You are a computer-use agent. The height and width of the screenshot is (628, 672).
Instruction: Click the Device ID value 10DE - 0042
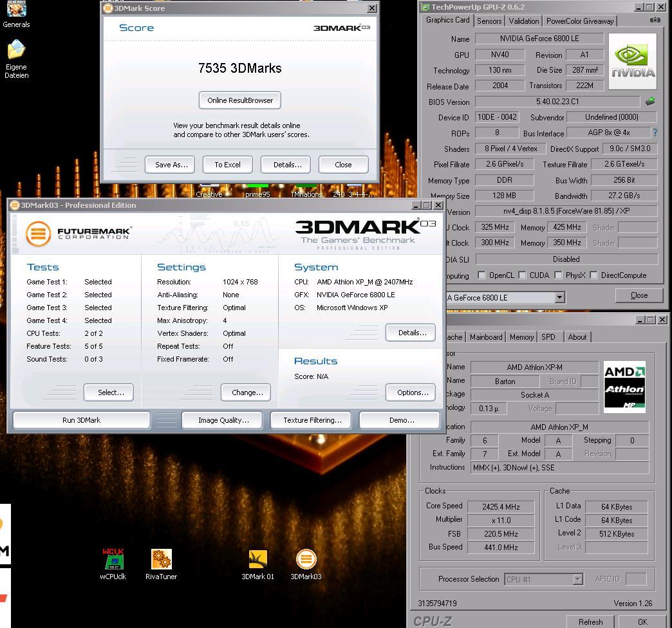pos(497,117)
